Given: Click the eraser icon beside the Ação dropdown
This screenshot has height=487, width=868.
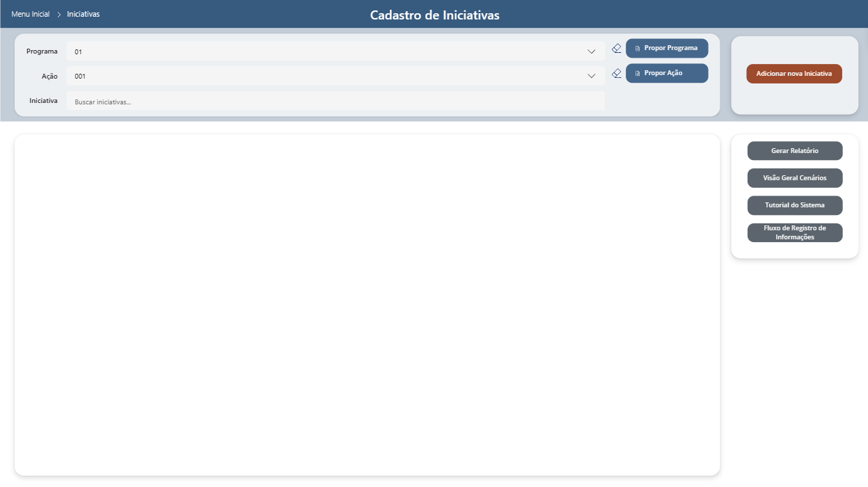Looking at the screenshot, I should click(x=616, y=73).
